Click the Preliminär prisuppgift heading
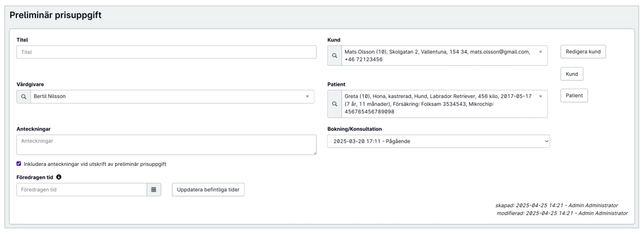Viewport: 644px width, 235px height. pos(55,15)
